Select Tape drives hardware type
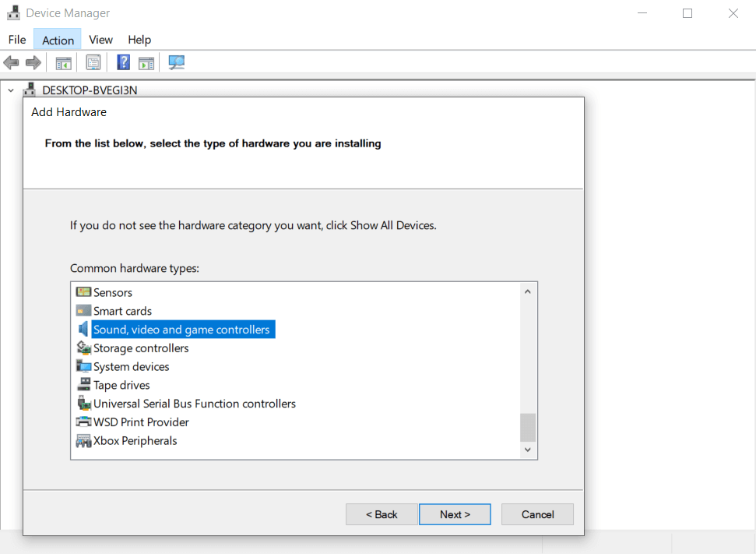 pyautogui.click(x=121, y=385)
